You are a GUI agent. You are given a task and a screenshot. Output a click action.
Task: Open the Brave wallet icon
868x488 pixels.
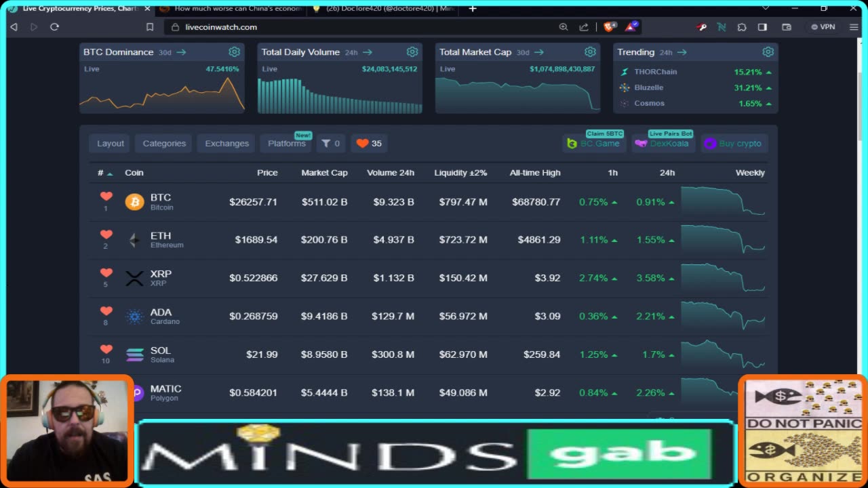(x=787, y=27)
